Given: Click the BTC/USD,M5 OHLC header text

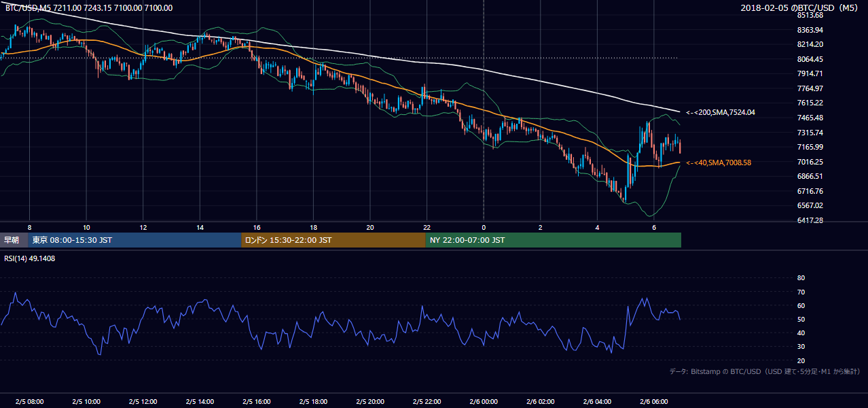Looking at the screenshot, I should coord(88,8).
